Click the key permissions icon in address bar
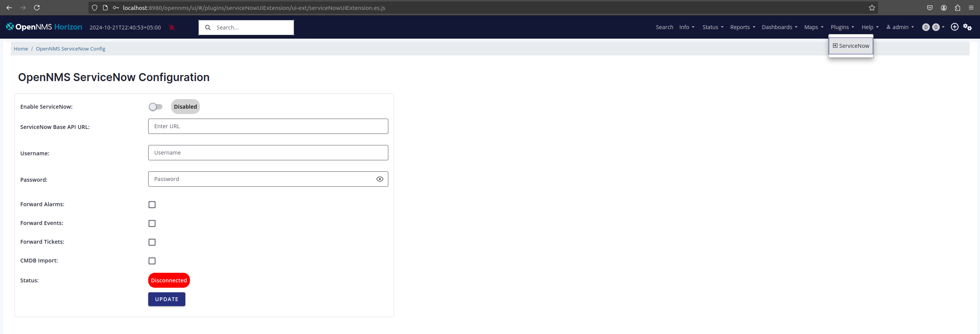This screenshot has height=334, width=980. pos(116,8)
